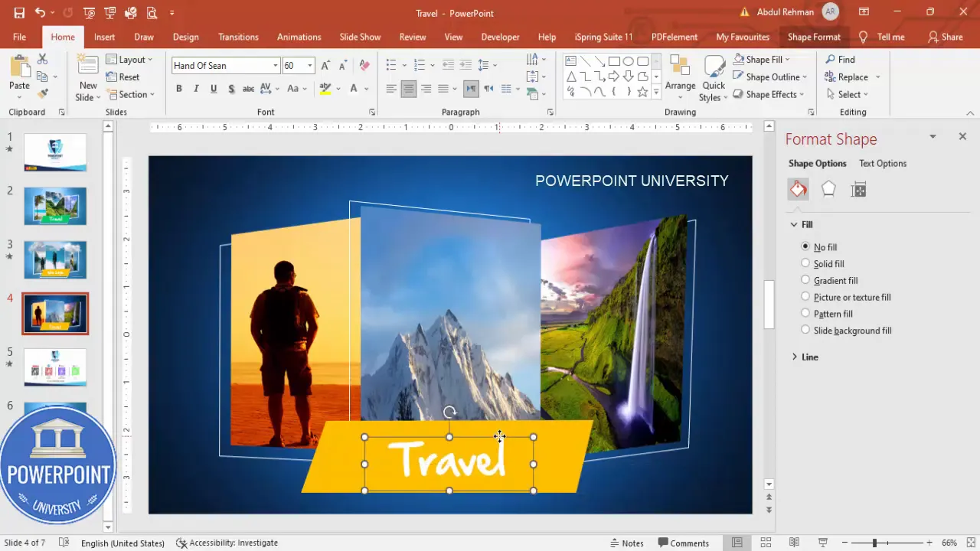Open the Notes pane from status bar
The image size is (980, 551).
626,543
